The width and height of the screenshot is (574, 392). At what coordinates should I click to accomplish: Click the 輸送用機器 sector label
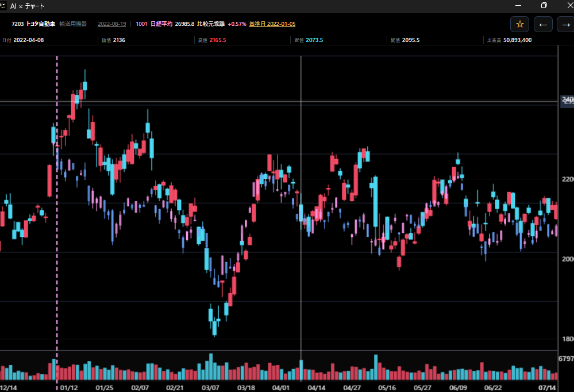pos(73,24)
